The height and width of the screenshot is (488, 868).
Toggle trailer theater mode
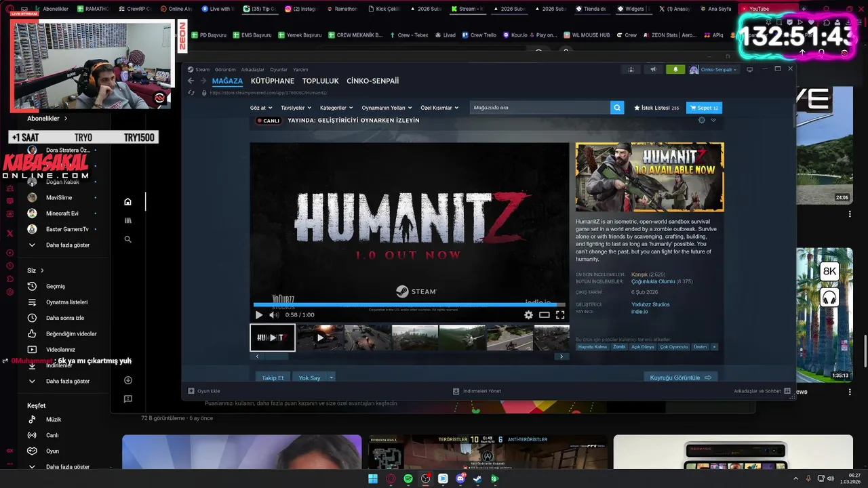[x=544, y=314]
